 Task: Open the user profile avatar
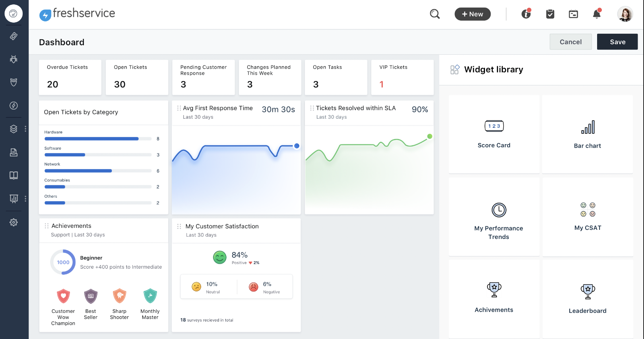tap(625, 14)
